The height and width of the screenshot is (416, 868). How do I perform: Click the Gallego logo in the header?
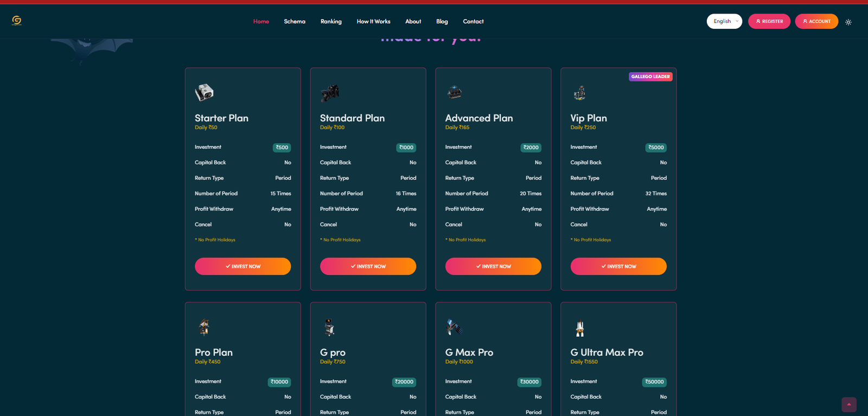pos(17,21)
